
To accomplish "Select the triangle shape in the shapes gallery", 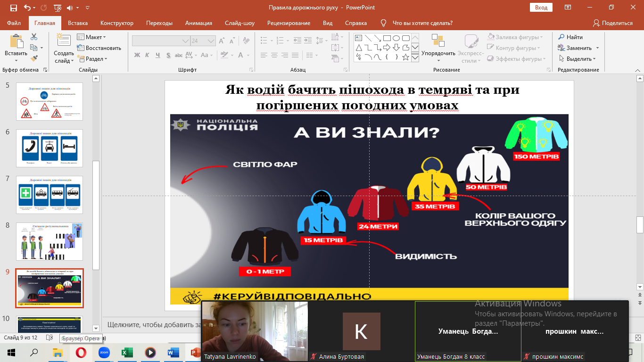I will pos(358,48).
